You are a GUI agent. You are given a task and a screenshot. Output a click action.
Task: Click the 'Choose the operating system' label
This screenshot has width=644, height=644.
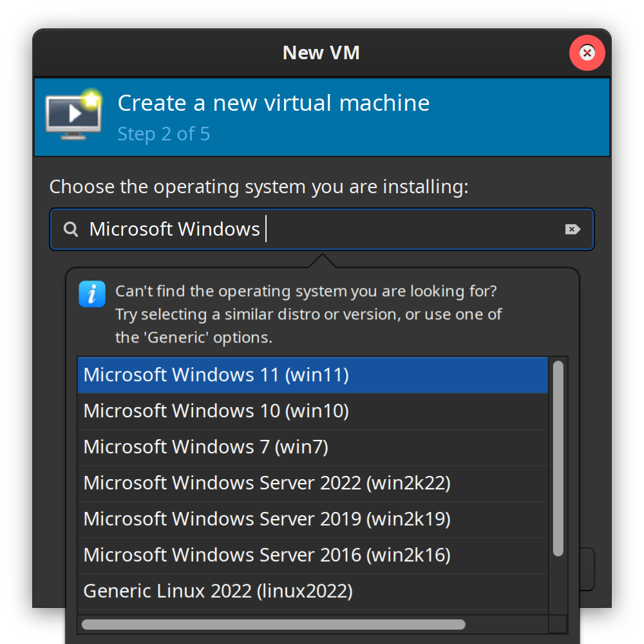click(259, 187)
